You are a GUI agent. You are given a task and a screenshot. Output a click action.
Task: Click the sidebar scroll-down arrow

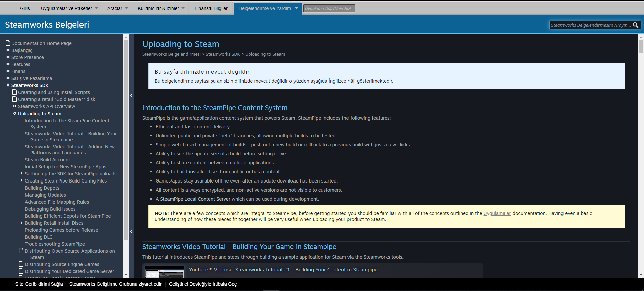(126, 275)
